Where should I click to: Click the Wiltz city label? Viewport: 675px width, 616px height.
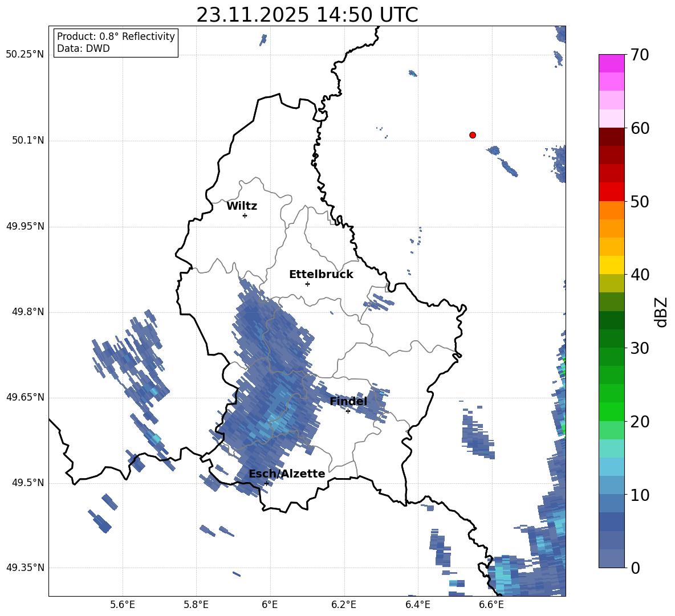(242, 206)
